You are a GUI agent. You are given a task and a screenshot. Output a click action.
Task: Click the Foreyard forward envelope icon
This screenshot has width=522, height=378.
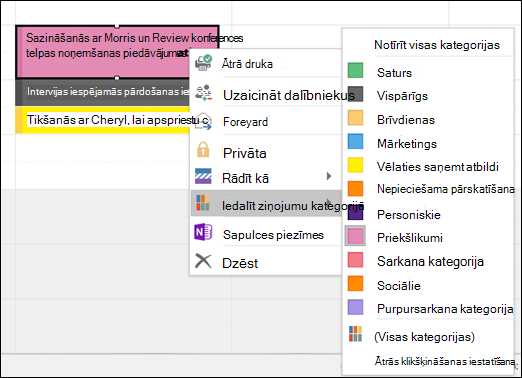point(203,122)
